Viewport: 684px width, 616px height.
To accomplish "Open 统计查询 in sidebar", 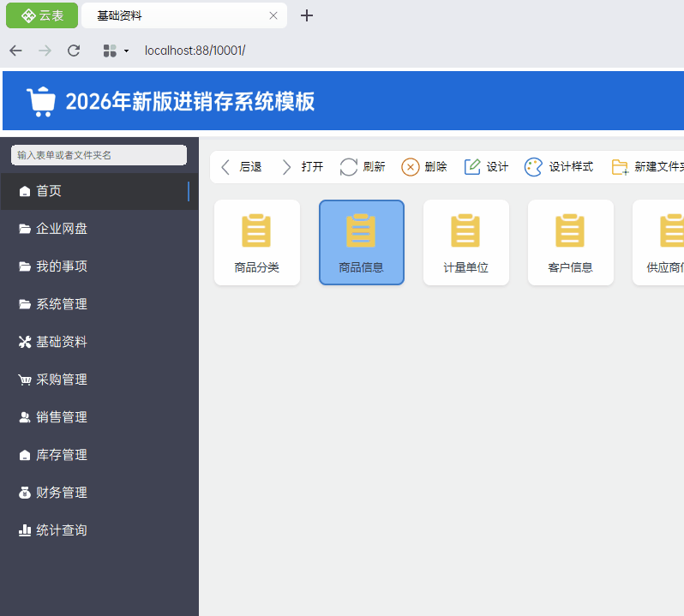I will pos(99,530).
